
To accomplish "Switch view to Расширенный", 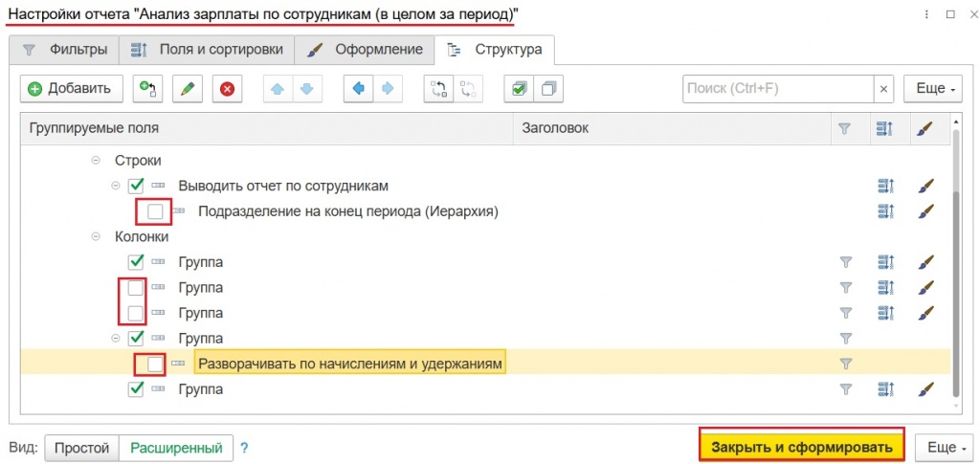I will click(176, 448).
